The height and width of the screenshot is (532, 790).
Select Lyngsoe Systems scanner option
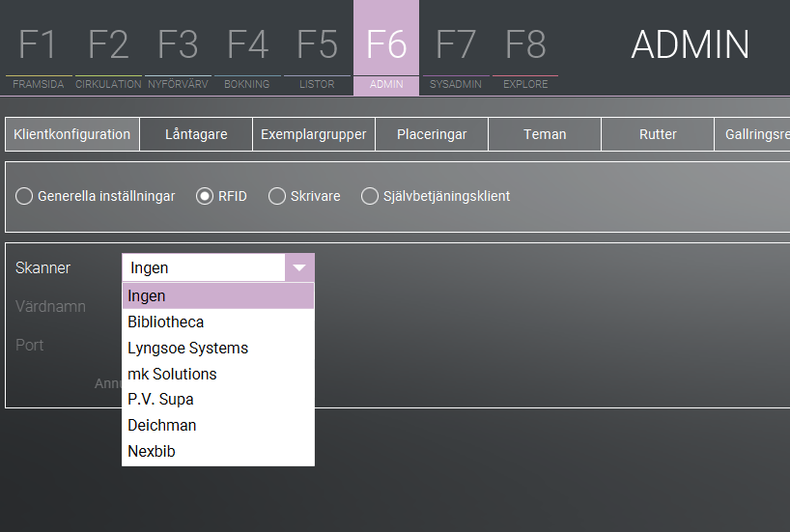pyautogui.click(x=218, y=349)
